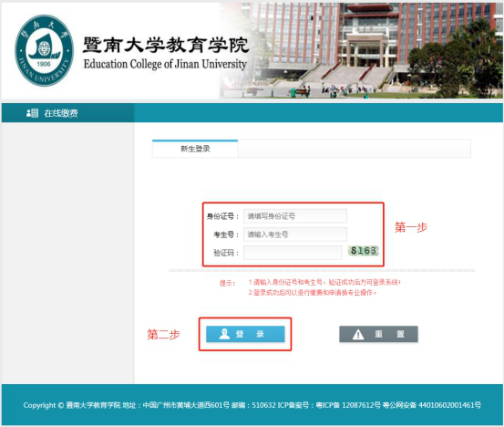Click the Education College of Jinan University text

click(x=165, y=64)
